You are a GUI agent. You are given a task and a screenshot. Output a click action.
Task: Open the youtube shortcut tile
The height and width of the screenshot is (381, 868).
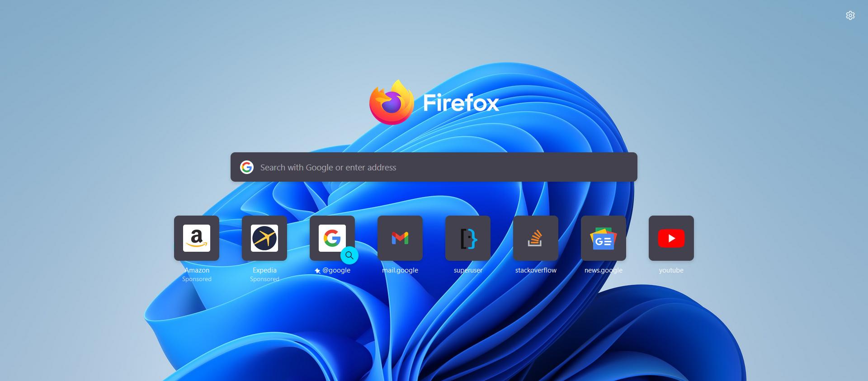coord(671,238)
